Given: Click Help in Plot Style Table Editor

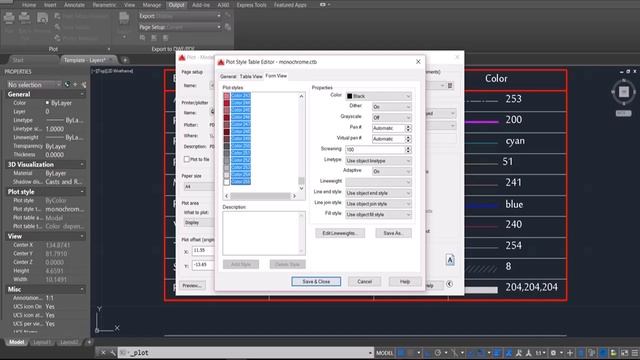Looking at the screenshot, I should (x=404, y=282).
